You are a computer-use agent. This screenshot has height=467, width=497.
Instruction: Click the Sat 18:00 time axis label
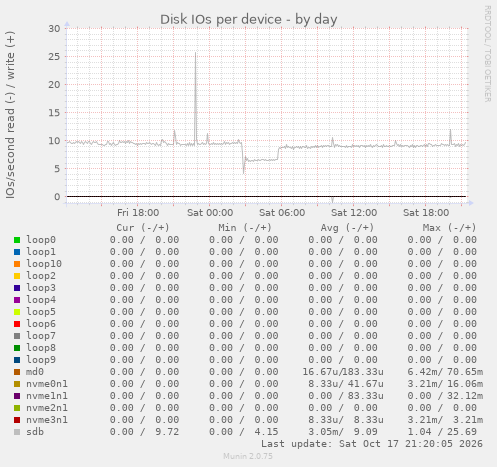[x=426, y=213]
